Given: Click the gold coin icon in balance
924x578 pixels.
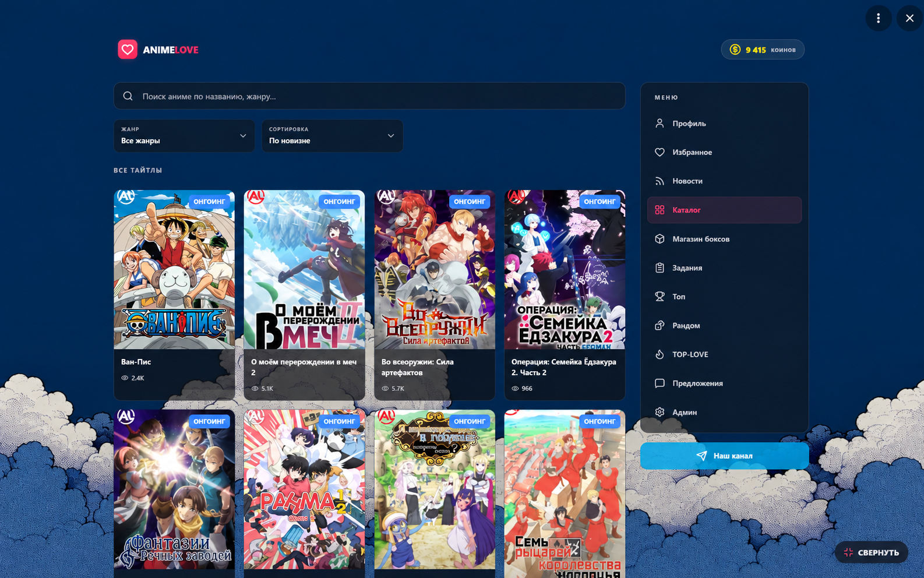Looking at the screenshot, I should coord(735,50).
